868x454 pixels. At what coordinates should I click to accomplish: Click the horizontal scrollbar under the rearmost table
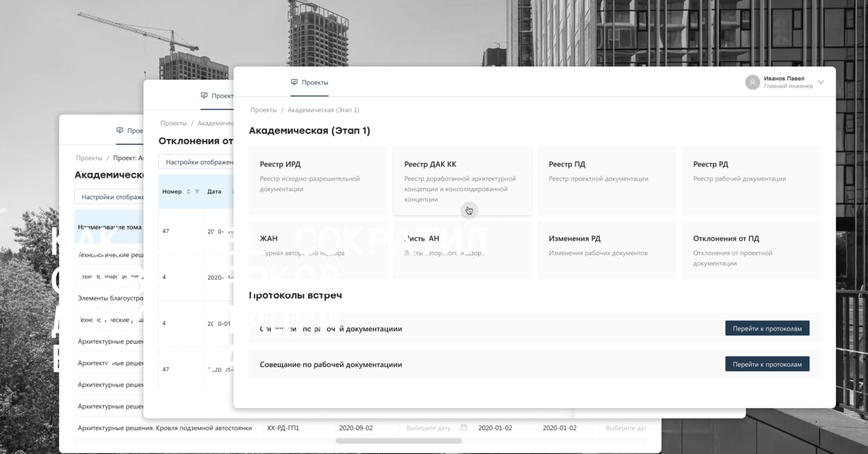tap(399, 440)
